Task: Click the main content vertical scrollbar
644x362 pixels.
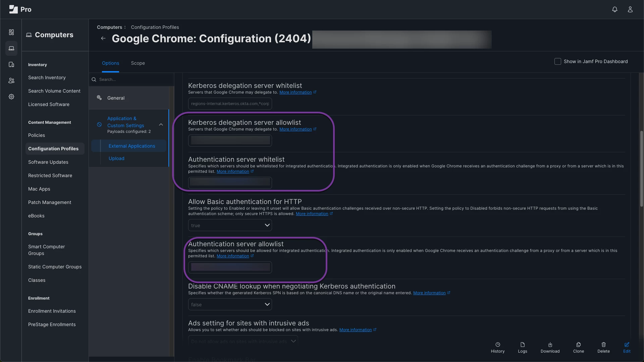Action: click(x=641, y=168)
